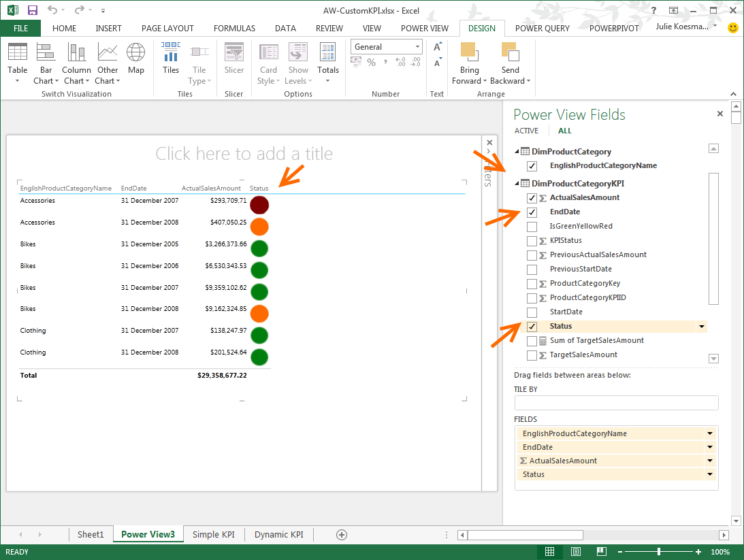The image size is (744, 560).
Task: Customize the Quick Access Toolbar dropdown
Action: pyautogui.click(x=103, y=10)
